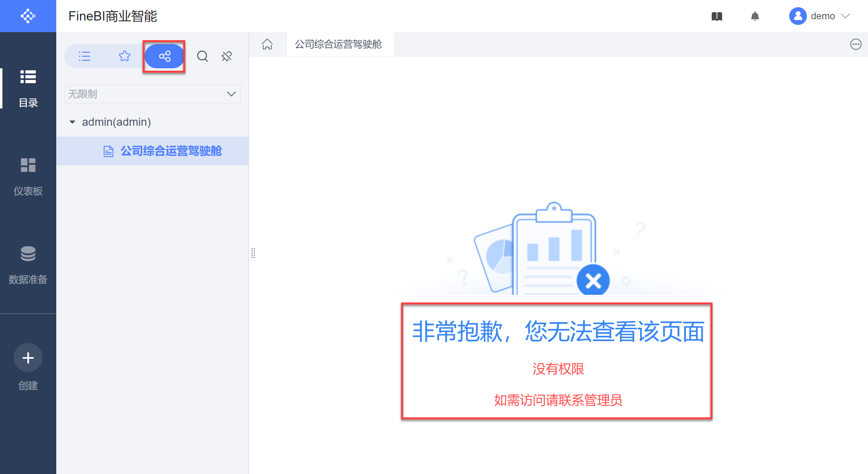This screenshot has height=474, width=868.
Task: Switch to the shared-with-me view icon
Action: (x=164, y=56)
